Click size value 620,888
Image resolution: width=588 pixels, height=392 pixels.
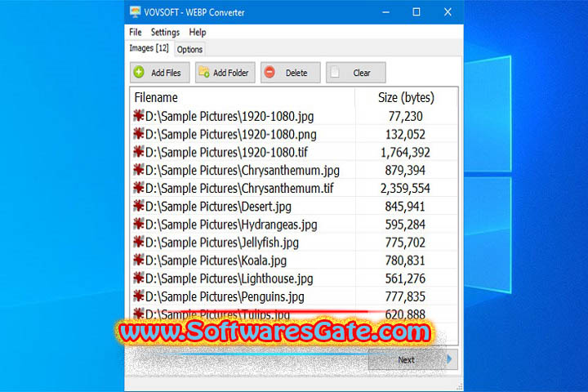[x=405, y=314]
